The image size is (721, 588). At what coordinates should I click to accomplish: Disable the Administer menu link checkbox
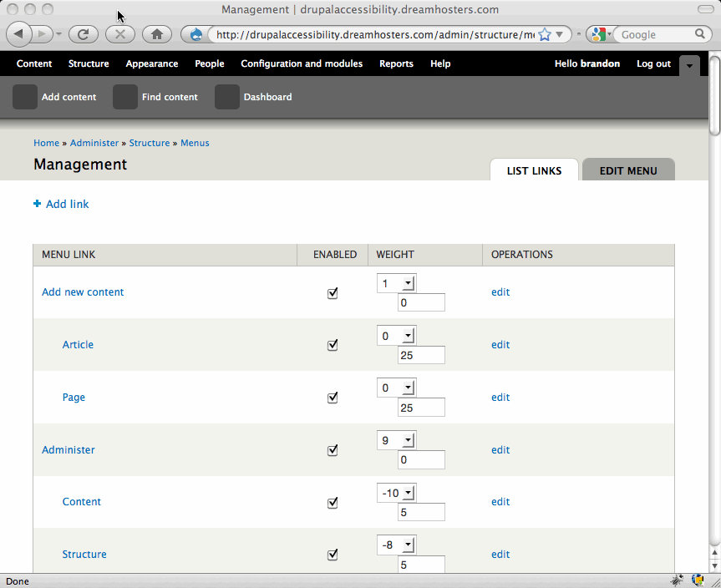333,450
